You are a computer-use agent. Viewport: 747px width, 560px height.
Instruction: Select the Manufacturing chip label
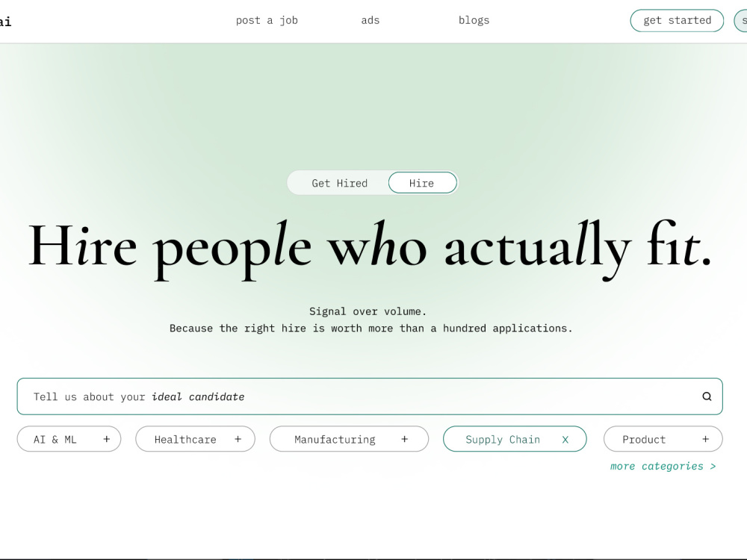(x=335, y=440)
